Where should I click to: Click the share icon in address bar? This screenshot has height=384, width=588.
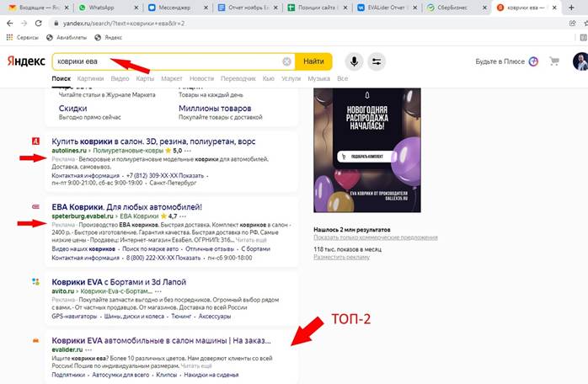click(572, 24)
